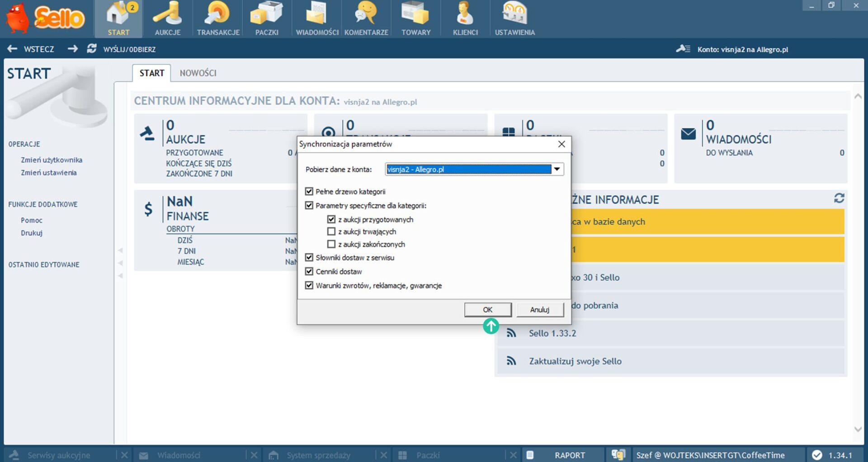Toggle Parametry specyficzne dla kategorii checkbox
This screenshot has height=462, width=868.
pyautogui.click(x=309, y=205)
